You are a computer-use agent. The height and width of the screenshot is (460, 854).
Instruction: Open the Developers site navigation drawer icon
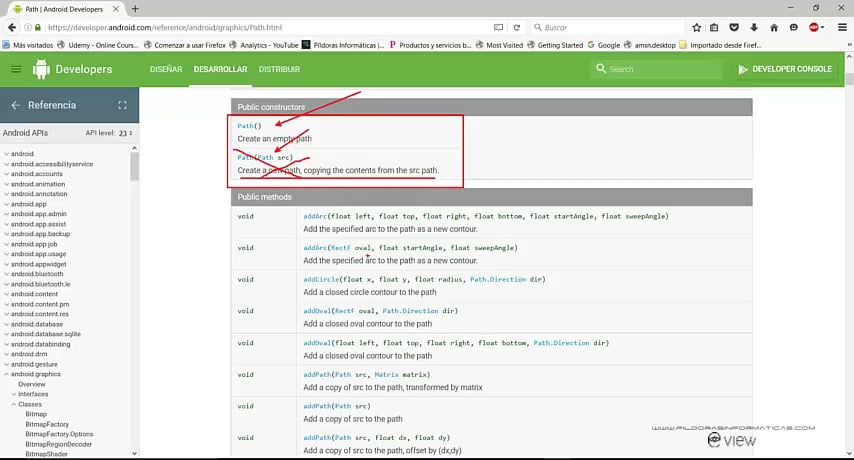[x=16, y=69]
